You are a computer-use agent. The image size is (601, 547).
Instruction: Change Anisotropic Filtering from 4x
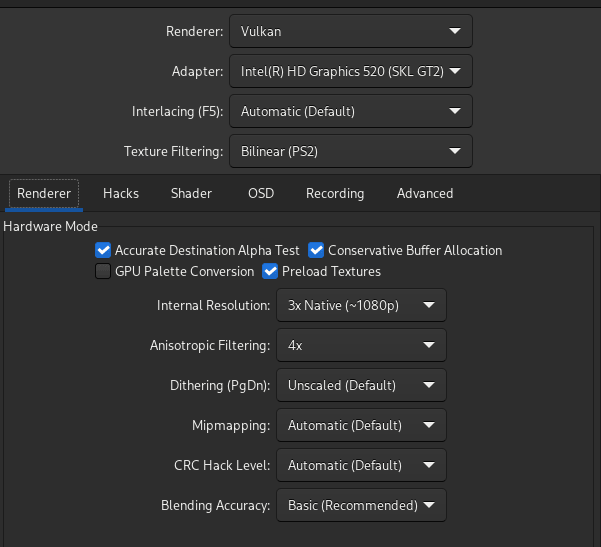(x=361, y=345)
